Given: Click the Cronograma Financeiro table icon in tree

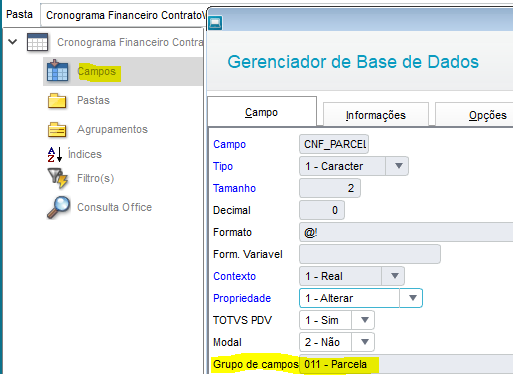Looking at the screenshot, I should tap(37, 42).
